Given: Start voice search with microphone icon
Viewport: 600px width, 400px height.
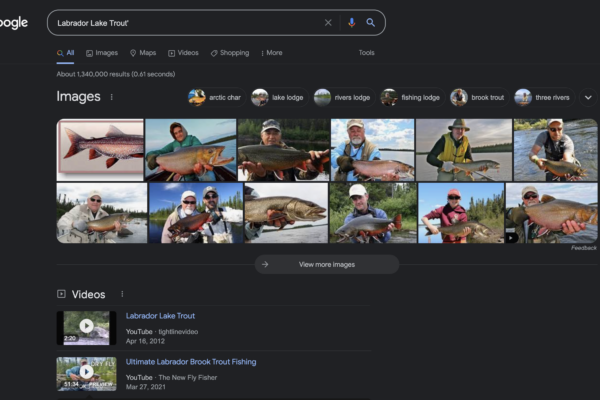Looking at the screenshot, I should coord(351,22).
